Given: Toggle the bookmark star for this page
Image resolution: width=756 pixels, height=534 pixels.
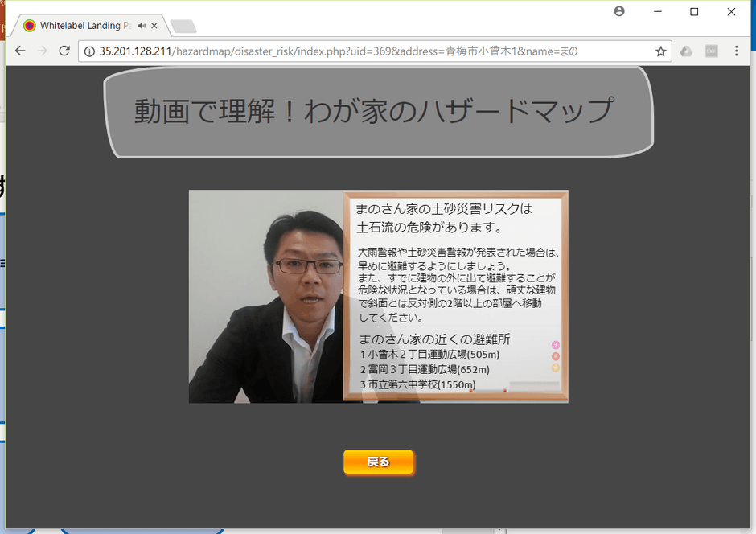Looking at the screenshot, I should (x=662, y=51).
